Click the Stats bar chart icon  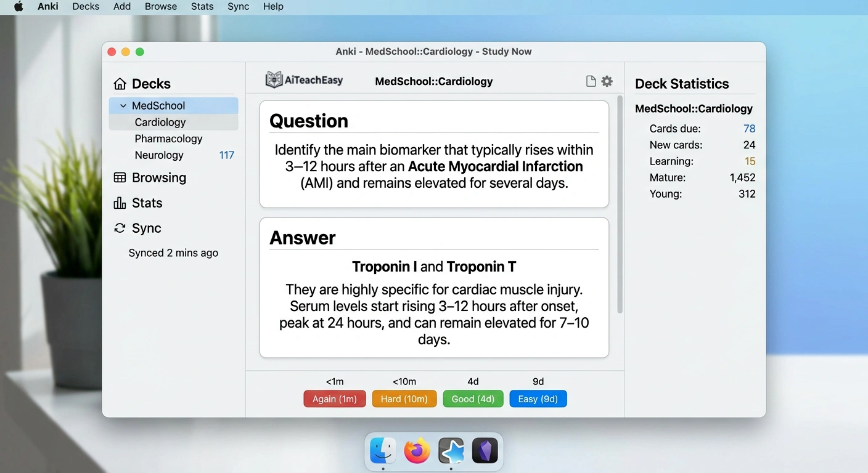(x=120, y=203)
